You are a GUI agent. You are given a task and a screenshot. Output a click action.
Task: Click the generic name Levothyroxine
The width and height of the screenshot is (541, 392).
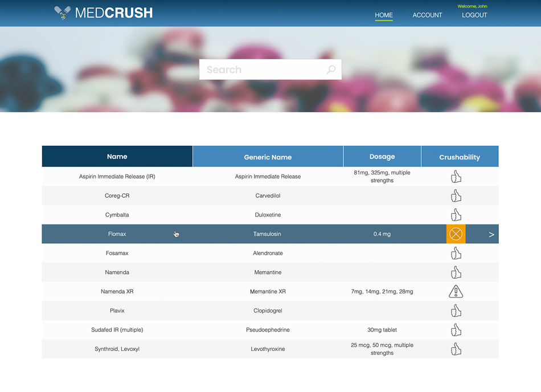(268, 349)
